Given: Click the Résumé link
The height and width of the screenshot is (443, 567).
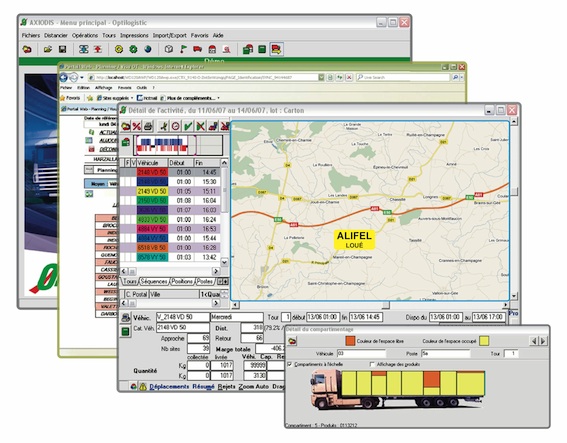Looking at the screenshot, I should click(203, 387).
